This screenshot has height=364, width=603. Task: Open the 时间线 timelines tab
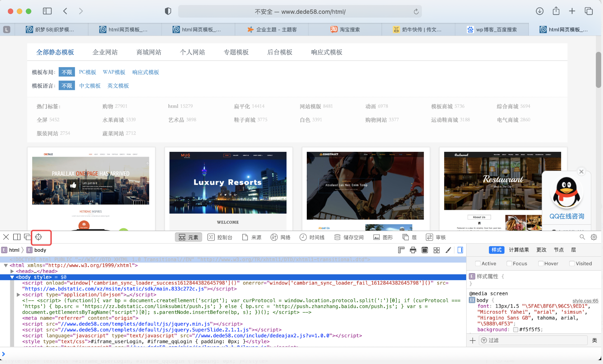click(312, 237)
